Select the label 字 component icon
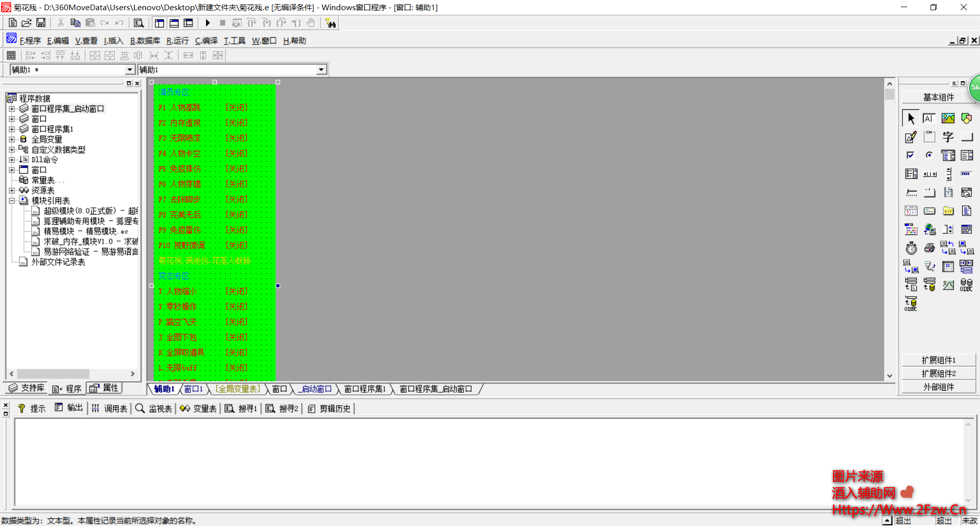 948,137
